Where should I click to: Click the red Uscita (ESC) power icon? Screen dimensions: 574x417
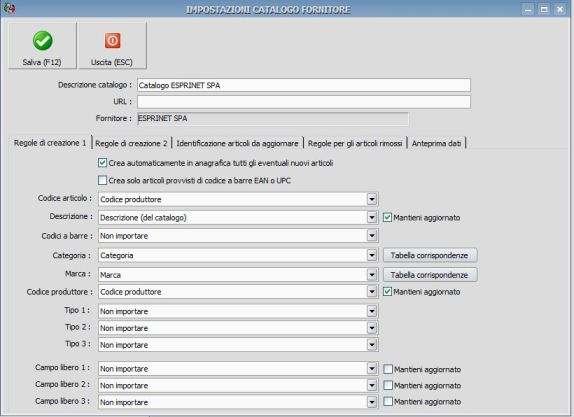coord(112,40)
